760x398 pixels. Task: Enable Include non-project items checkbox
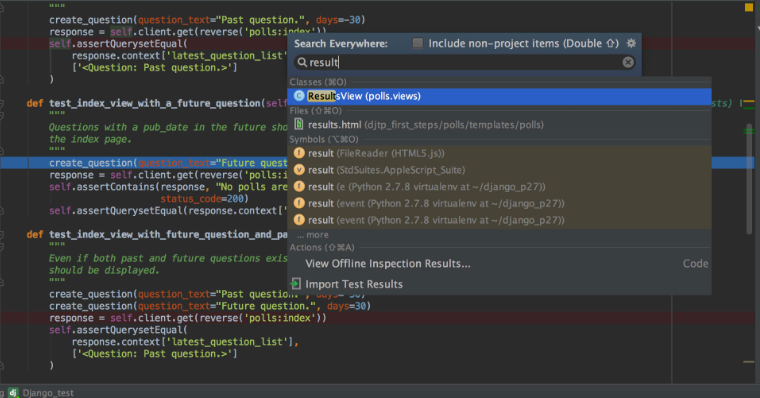(417, 43)
